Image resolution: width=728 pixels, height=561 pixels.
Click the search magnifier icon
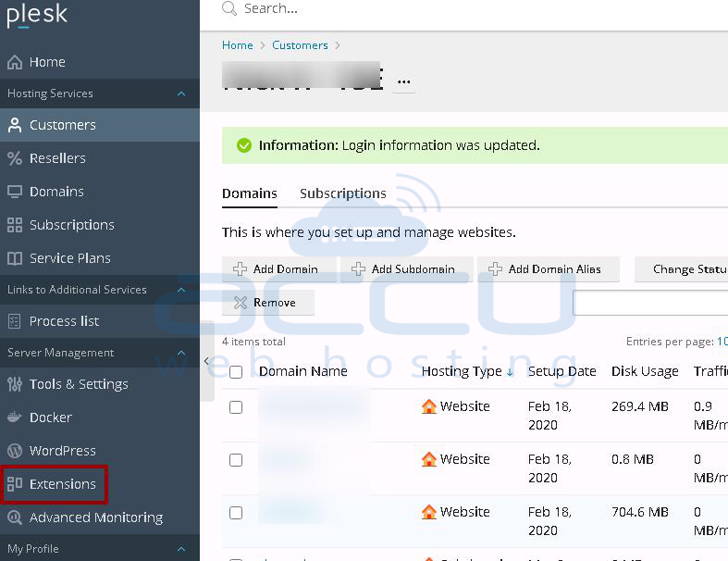(x=229, y=8)
